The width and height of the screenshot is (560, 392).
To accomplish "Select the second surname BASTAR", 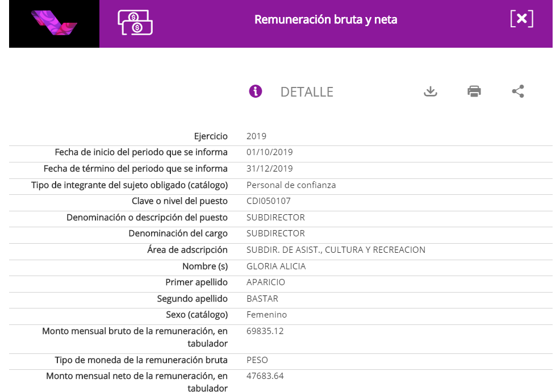I will click(262, 299).
